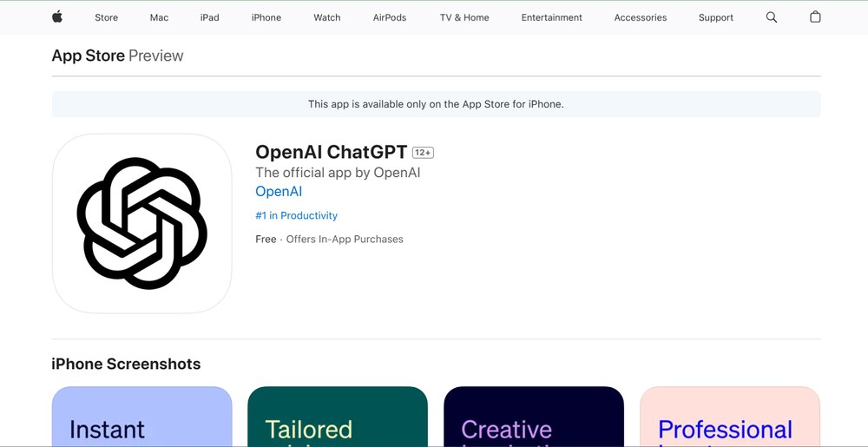
Task: Click the iPhone-only availability banner
Action: pyautogui.click(x=437, y=104)
